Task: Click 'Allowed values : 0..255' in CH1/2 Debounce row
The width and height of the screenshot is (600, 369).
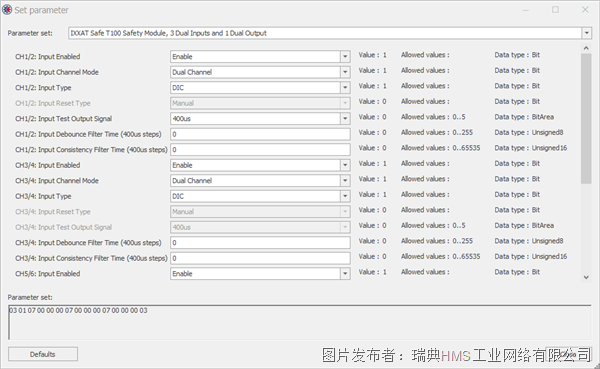Action: coord(437,132)
